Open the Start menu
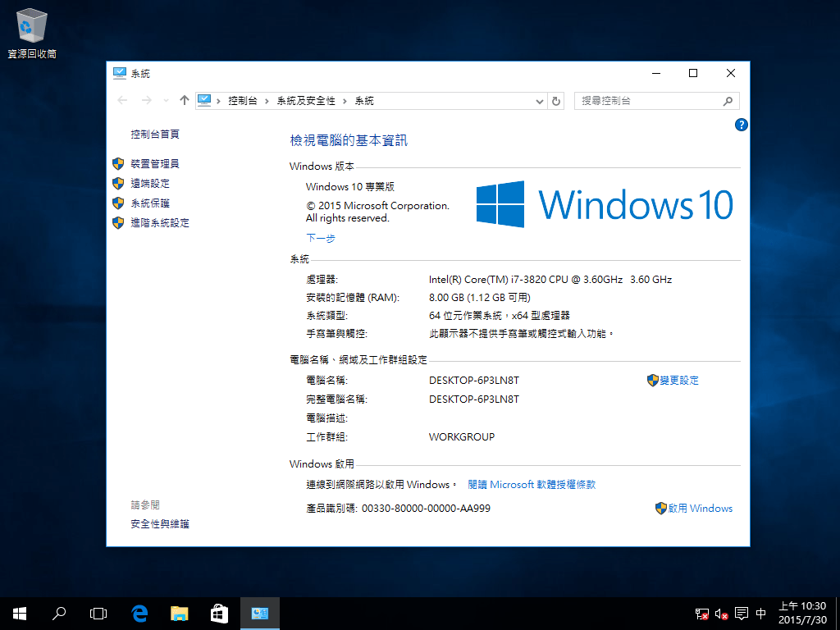The image size is (840, 630). click(20, 614)
